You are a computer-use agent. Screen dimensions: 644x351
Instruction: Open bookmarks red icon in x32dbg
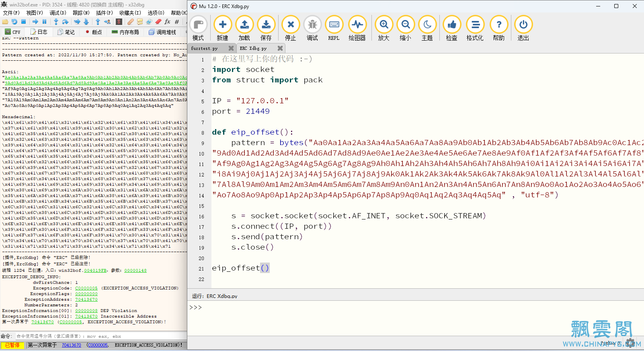click(158, 22)
